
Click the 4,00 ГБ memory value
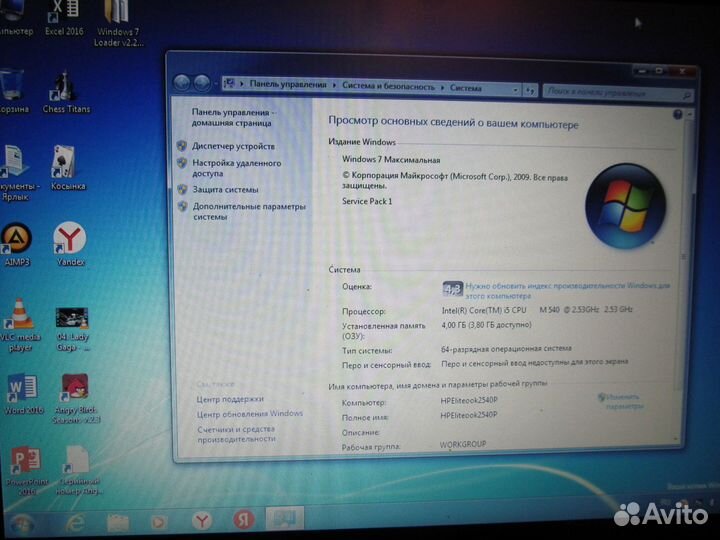[486, 325]
